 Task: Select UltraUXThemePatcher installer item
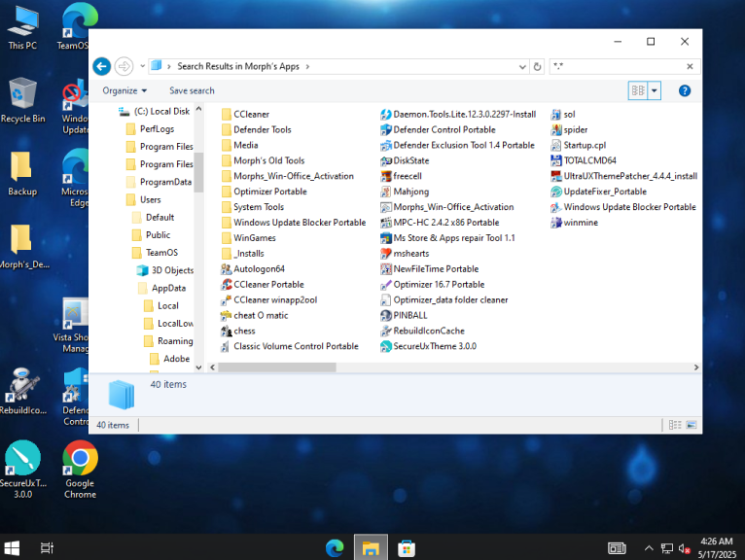click(x=624, y=176)
